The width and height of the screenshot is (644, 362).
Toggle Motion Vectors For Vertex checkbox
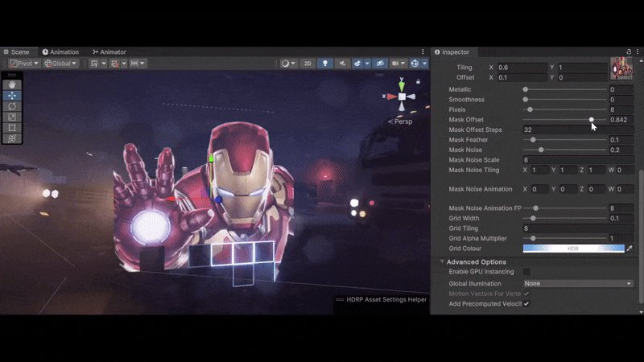[526, 294]
